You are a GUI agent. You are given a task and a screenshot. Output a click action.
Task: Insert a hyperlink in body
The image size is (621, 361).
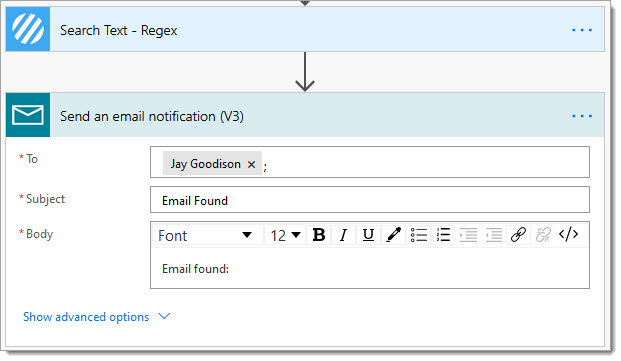tap(518, 235)
